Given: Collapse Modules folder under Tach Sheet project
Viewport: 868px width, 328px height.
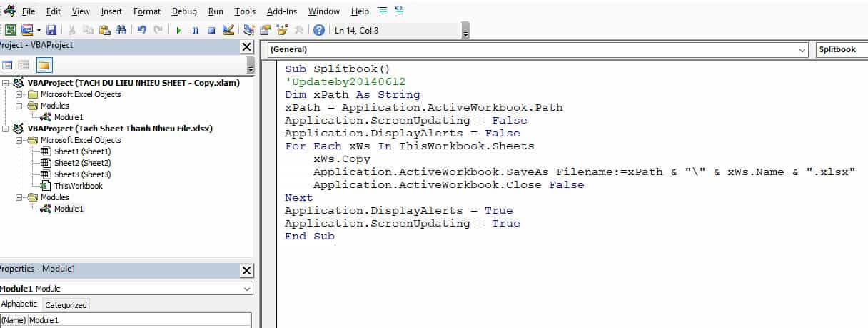Looking at the screenshot, I should (19, 197).
